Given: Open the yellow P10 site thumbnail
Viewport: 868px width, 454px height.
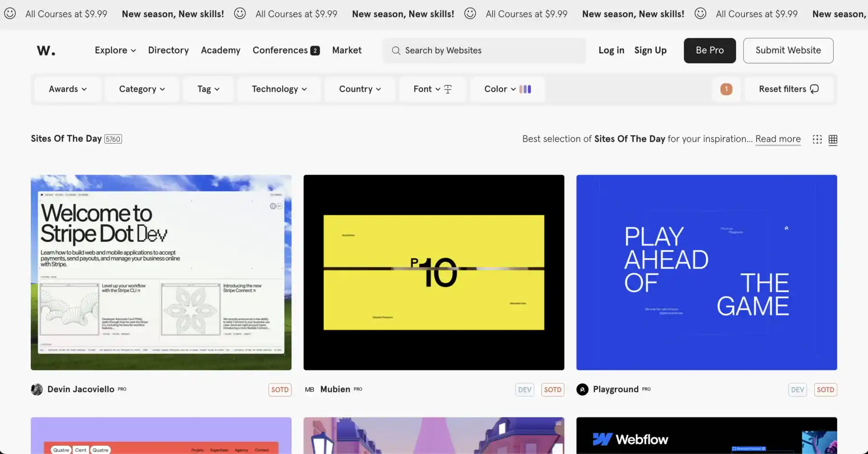Looking at the screenshot, I should click(434, 272).
